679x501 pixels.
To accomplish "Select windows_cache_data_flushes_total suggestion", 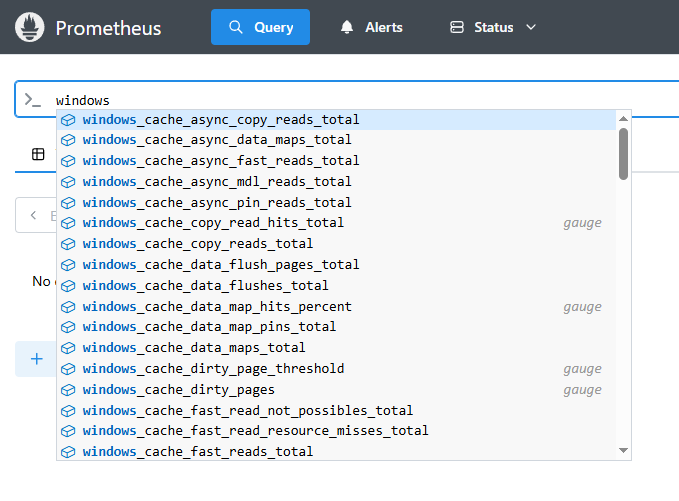I will (x=336, y=285).
